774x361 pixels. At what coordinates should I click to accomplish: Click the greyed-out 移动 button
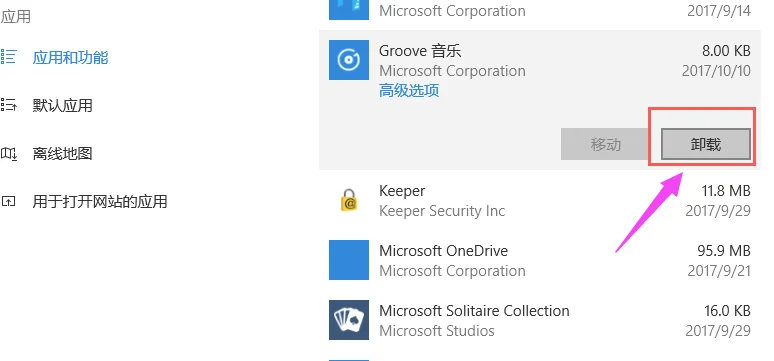(605, 144)
